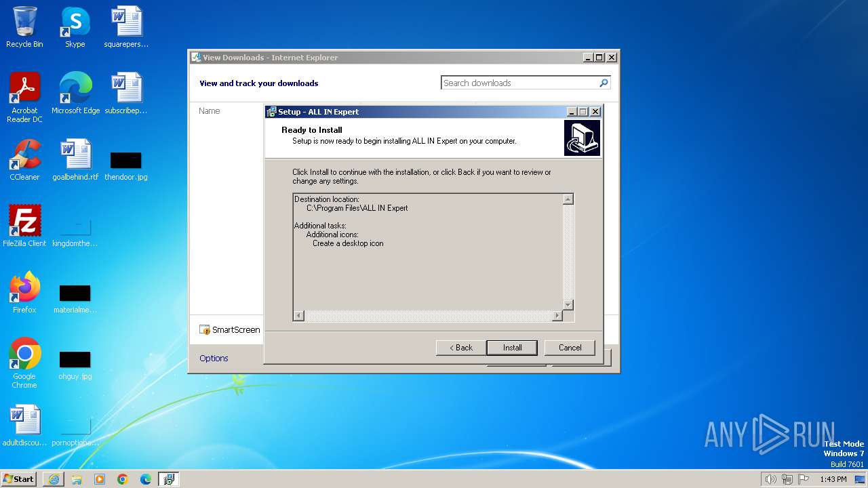Click the Name column header in downloads
868x488 pixels.
[210, 110]
